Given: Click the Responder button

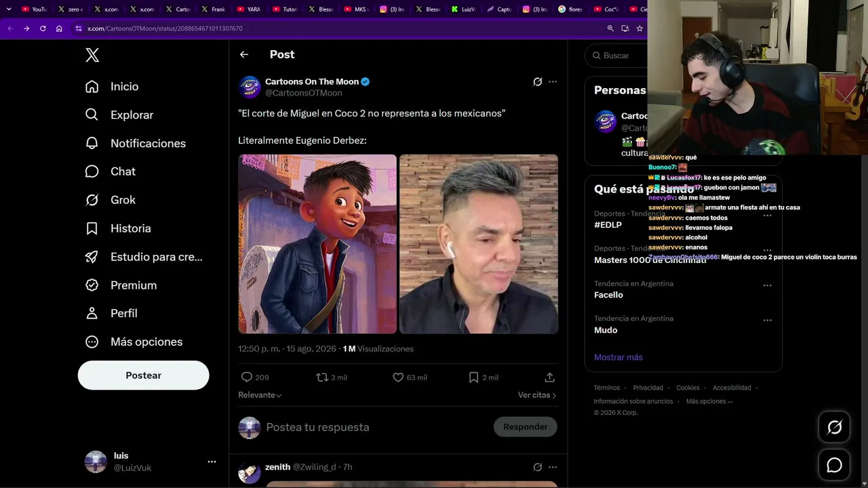Looking at the screenshot, I should click(x=526, y=427).
